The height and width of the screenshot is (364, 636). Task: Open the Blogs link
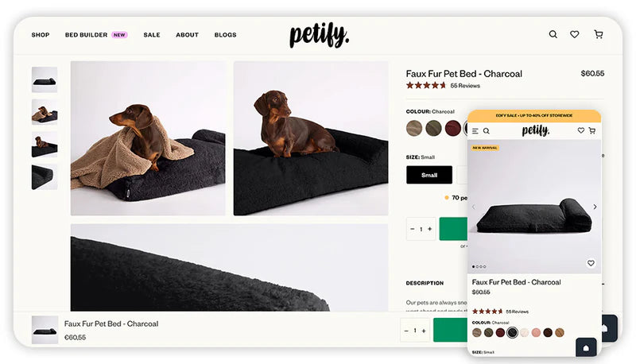click(225, 35)
